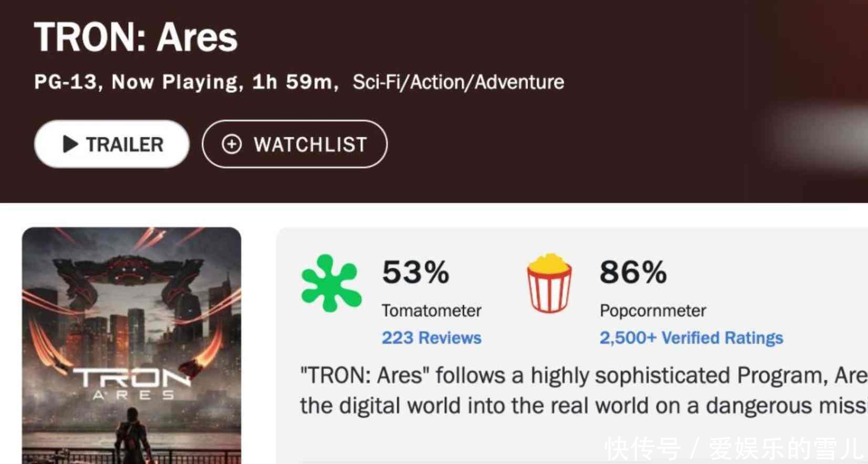Add movie via WATCHLIST button text
The width and height of the screenshot is (868, 464).
(x=310, y=145)
